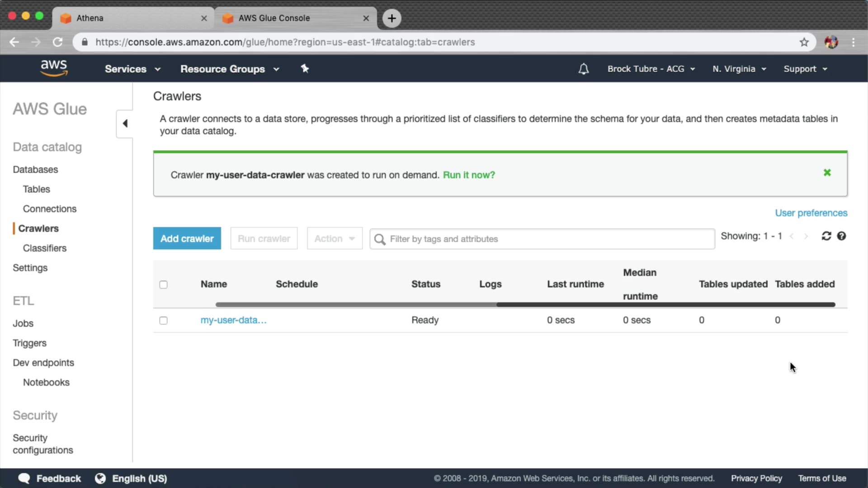Reload the page with browser refresh
Viewport: 868px width, 488px height.
(x=57, y=42)
